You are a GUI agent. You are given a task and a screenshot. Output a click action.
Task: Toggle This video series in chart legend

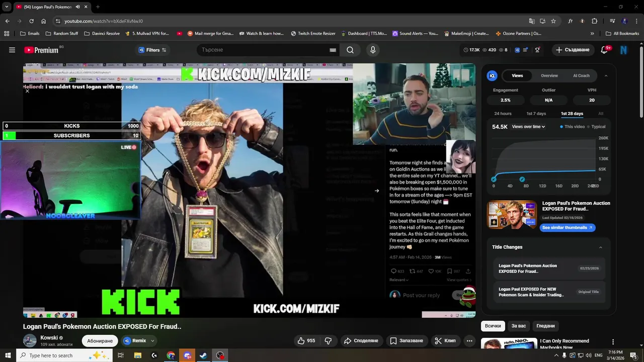(x=572, y=127)
